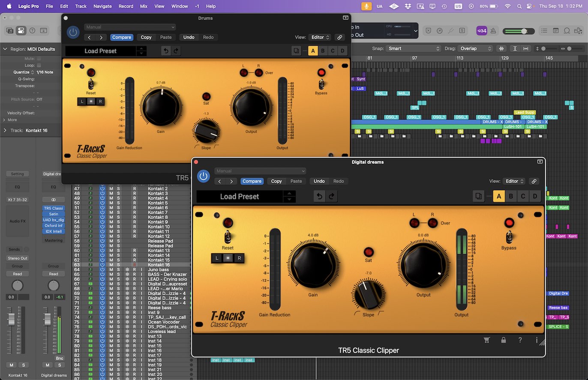Screen dimensions: 588x380
Task: Open the Loop Browser icon
Action: point(567,30)
